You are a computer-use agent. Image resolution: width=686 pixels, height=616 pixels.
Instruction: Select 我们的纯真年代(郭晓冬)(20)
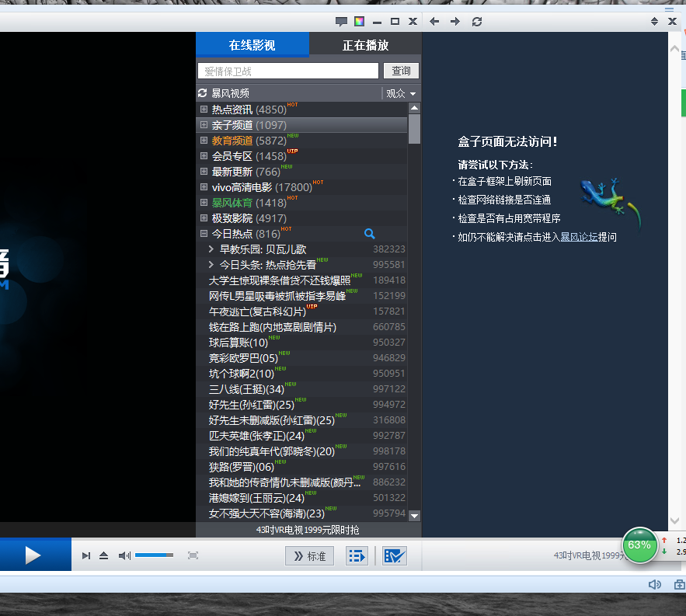[272, 451]
